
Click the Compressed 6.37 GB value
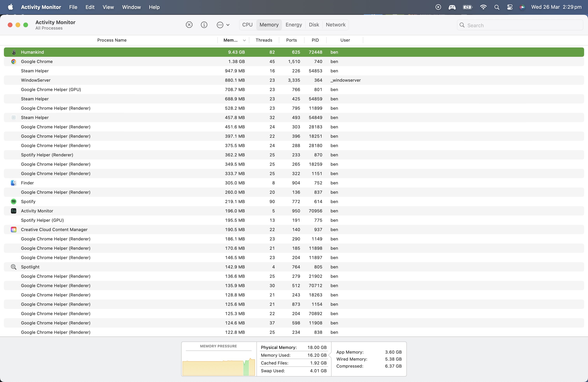(393, 366)
